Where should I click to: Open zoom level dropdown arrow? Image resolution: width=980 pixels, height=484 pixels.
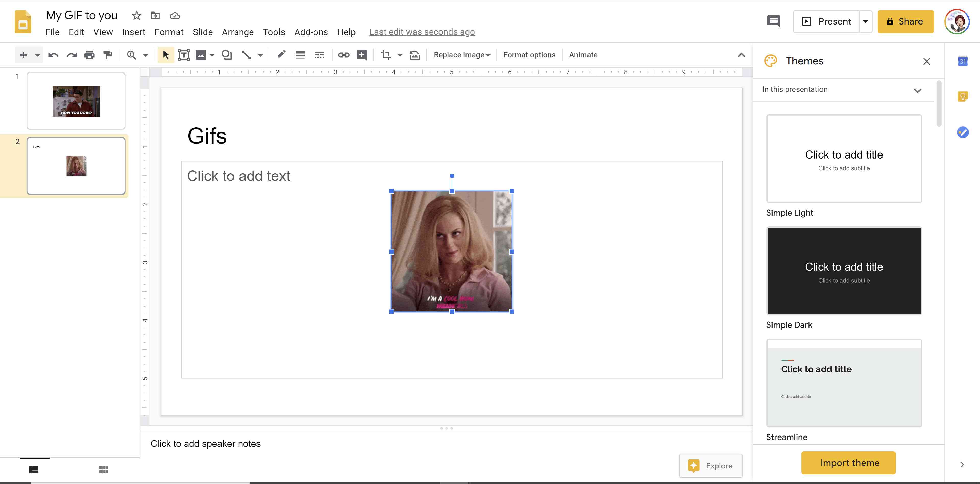coord(145,56)
